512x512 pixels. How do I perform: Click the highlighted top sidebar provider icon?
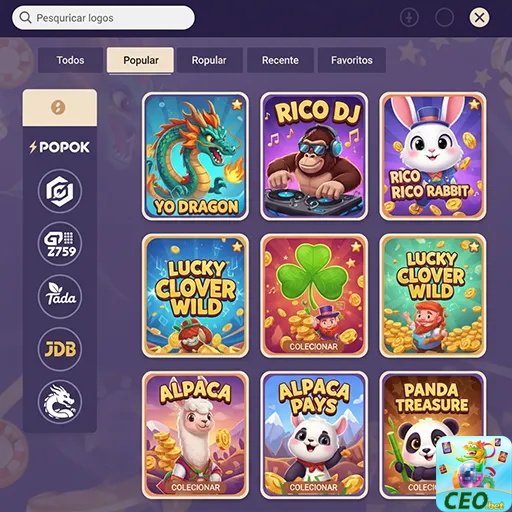pyautogui.click(x=60, y=108)
